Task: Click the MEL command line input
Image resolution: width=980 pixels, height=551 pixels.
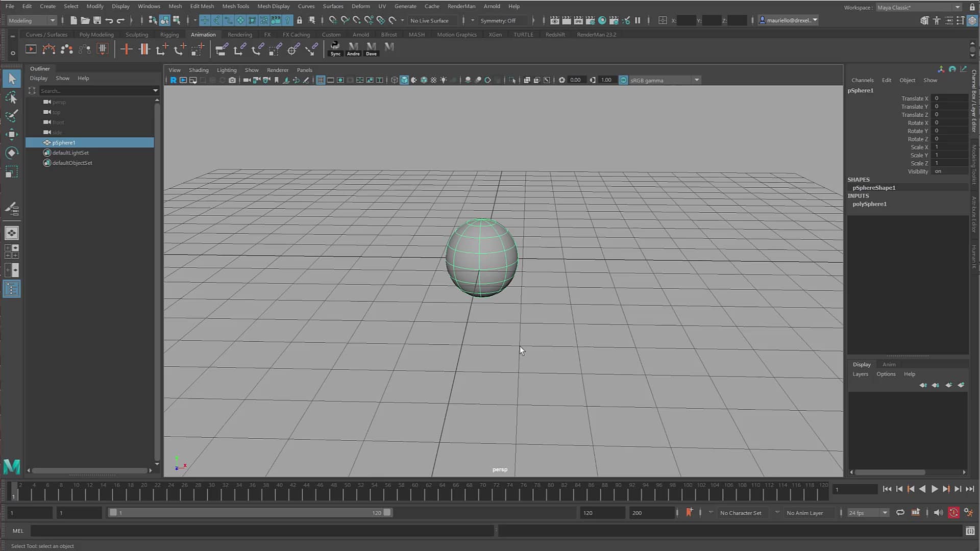Action: (x=262, y=531)
